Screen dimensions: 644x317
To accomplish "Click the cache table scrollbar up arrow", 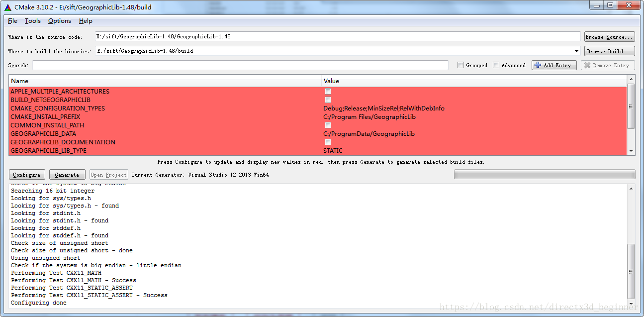I will pyautogui.click(x=631, y=79).
